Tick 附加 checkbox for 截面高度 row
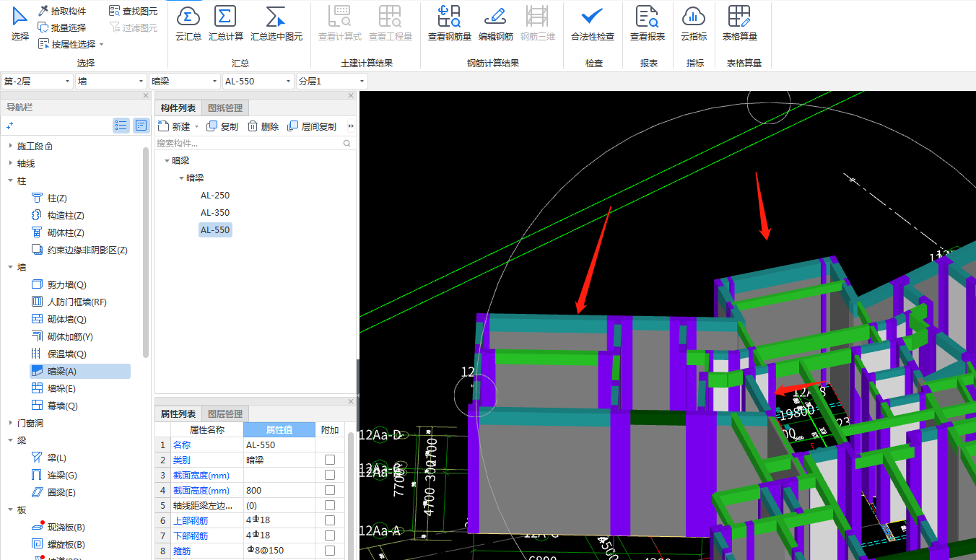976x560 pixels. pyautogui.click(x=330, y=490)
